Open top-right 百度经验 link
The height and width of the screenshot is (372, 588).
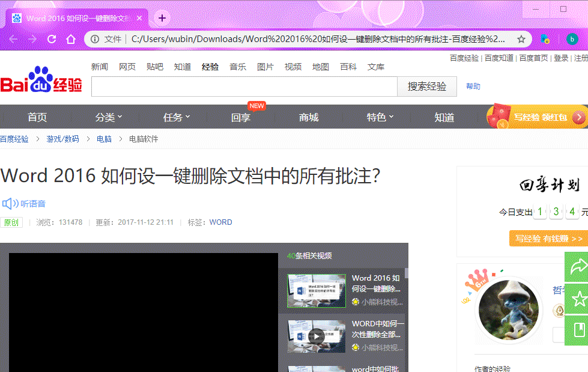pos(464,58)
